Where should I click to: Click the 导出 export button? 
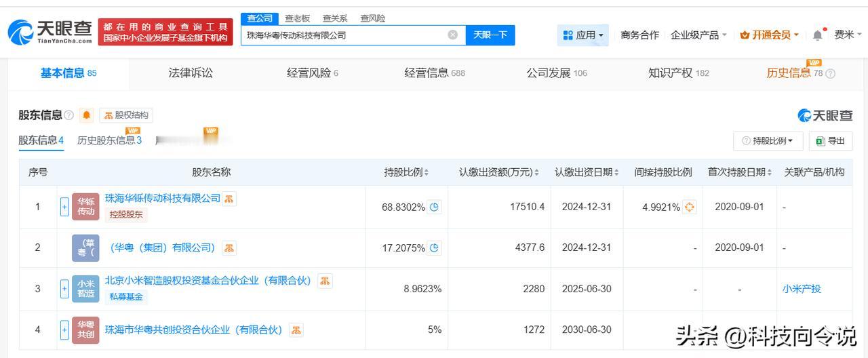coord(831,140)
